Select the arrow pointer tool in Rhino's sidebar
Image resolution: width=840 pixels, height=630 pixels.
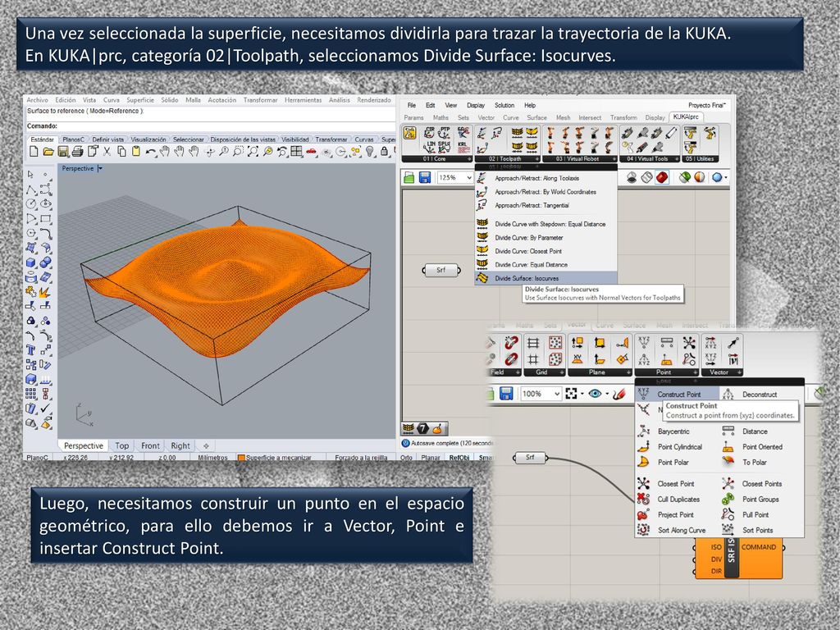click(30, 175)
